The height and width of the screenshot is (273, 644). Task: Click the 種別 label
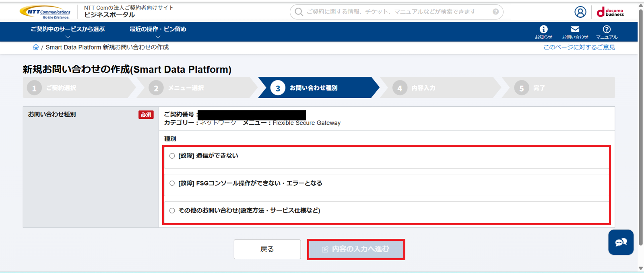click(x=170, y=139)
